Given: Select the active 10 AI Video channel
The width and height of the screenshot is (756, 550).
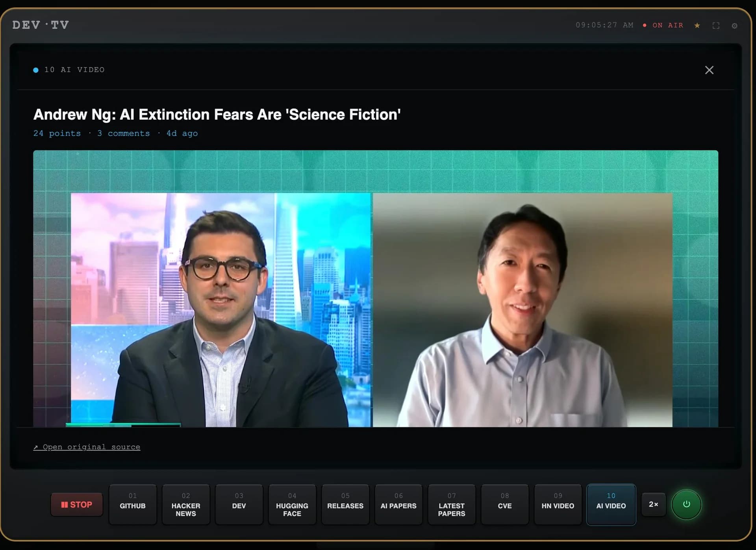Looking at the screenshot, I should tap(611, 504).
